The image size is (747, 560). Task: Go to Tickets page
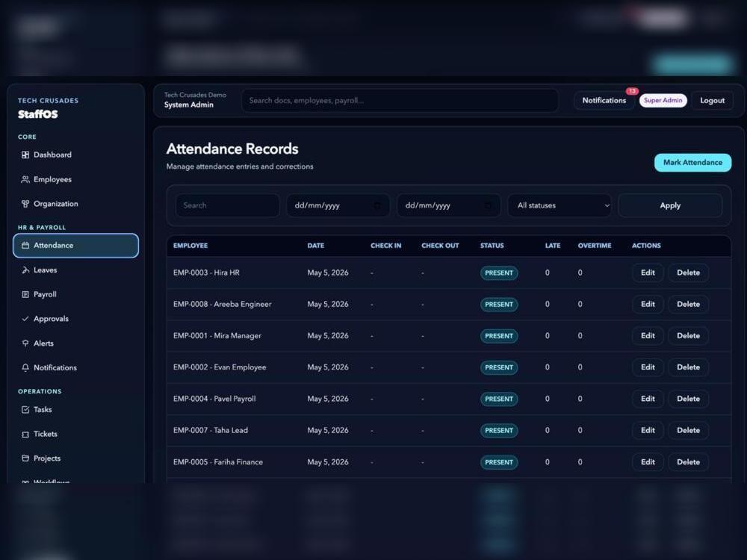point(75,435)
